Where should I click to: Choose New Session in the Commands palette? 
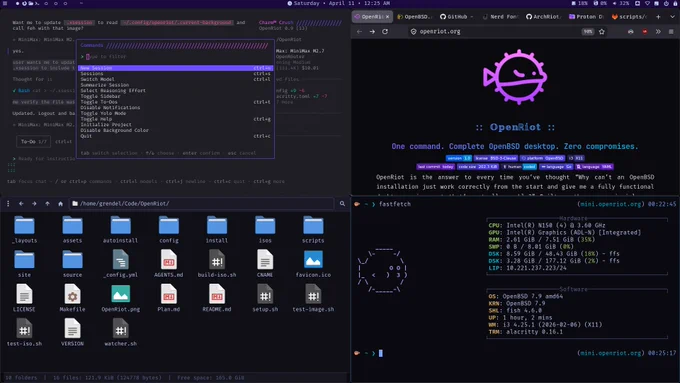176,68
